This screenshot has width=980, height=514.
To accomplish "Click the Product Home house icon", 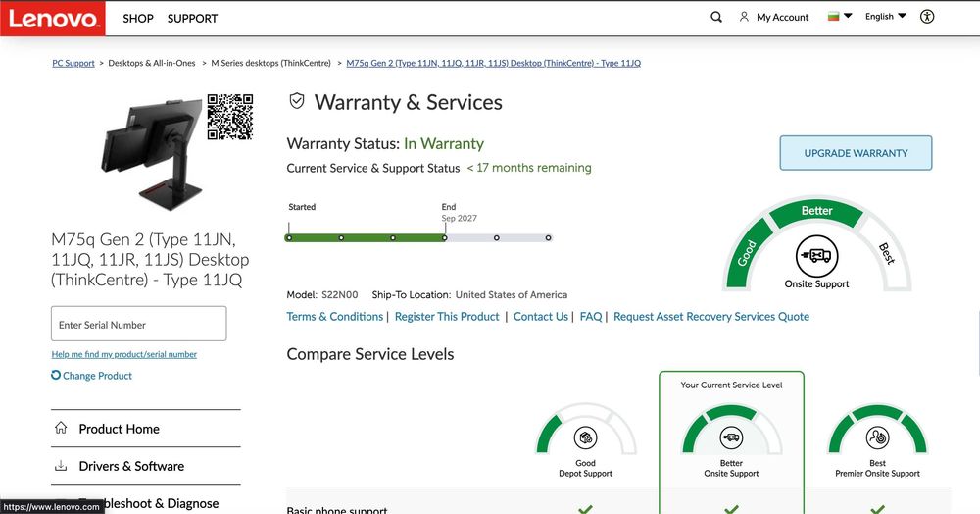I will tap(61, 428).
